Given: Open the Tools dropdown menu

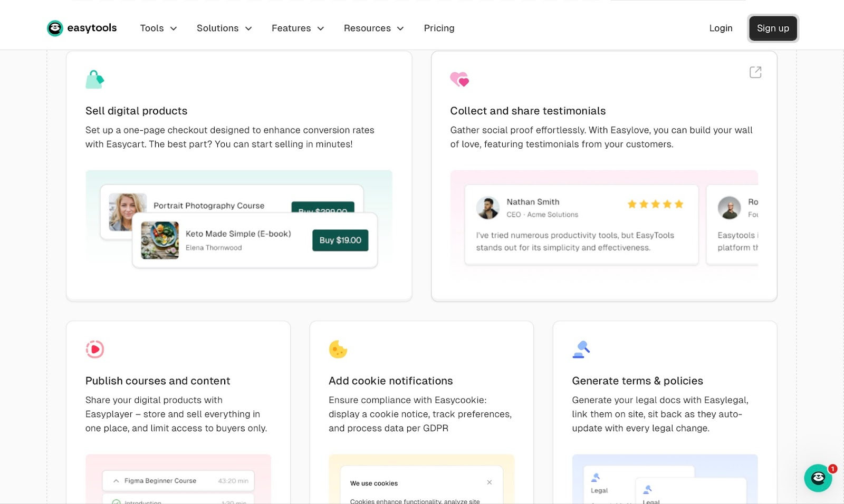Looking at the screenshot, I should pyautogui.click(x=158, y=28).
